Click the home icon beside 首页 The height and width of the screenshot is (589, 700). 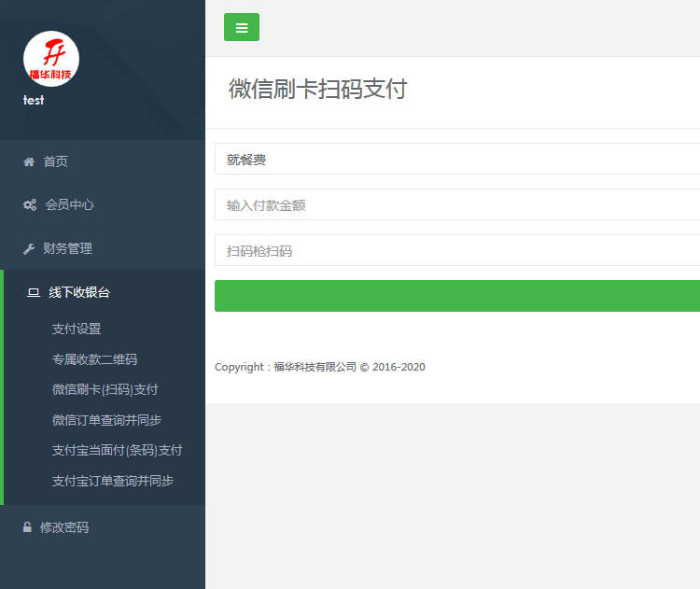click(29, 161)
